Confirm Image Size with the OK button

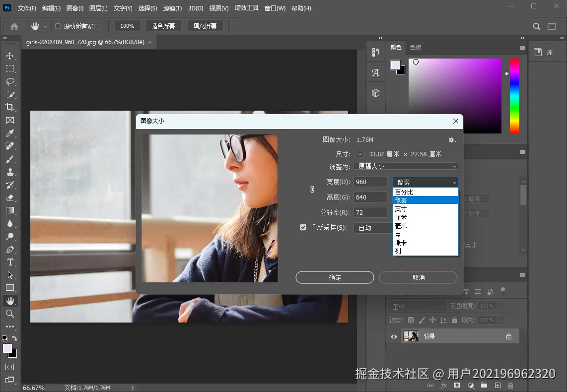(x=335, y=277)
